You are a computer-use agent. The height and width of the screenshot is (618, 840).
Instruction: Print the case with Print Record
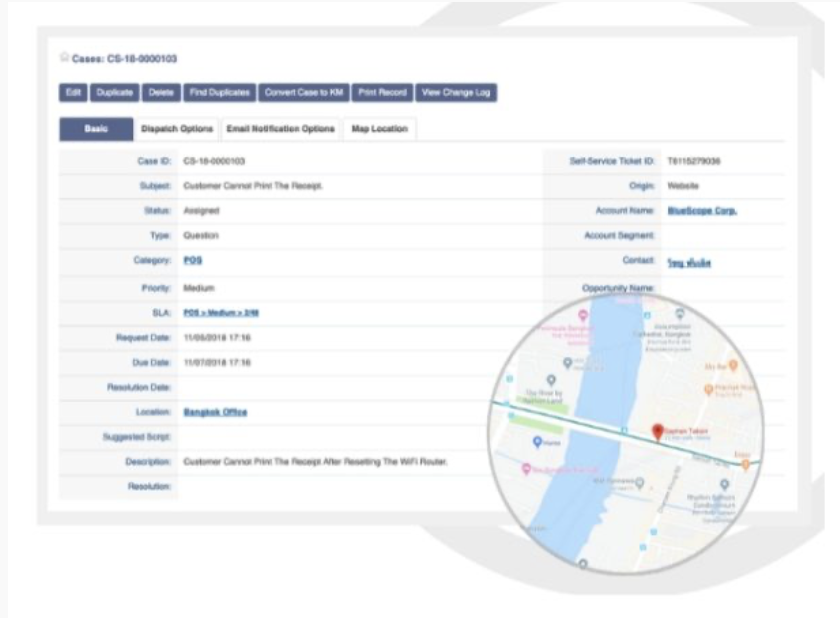pos(381,93)
